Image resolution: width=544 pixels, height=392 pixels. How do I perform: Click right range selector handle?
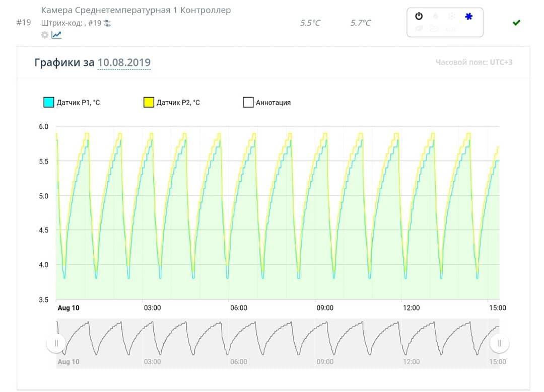[499, 343]
